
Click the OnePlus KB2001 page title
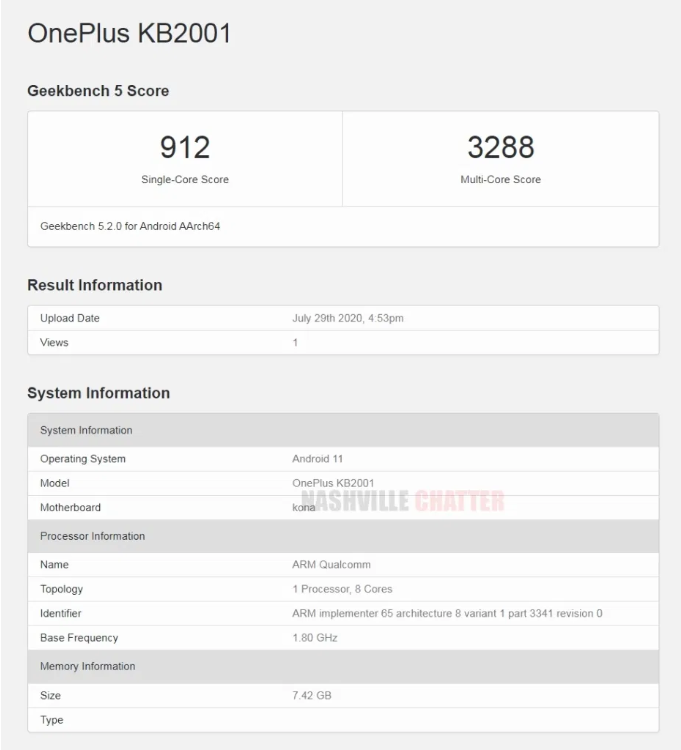(129, 33)
